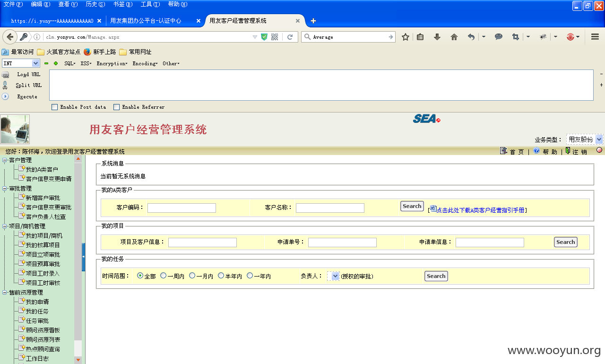Image resolution: width=605 pixels, height=364 pixels.
Task: Click the Split URL icon
Action: (x=5, y=86)
